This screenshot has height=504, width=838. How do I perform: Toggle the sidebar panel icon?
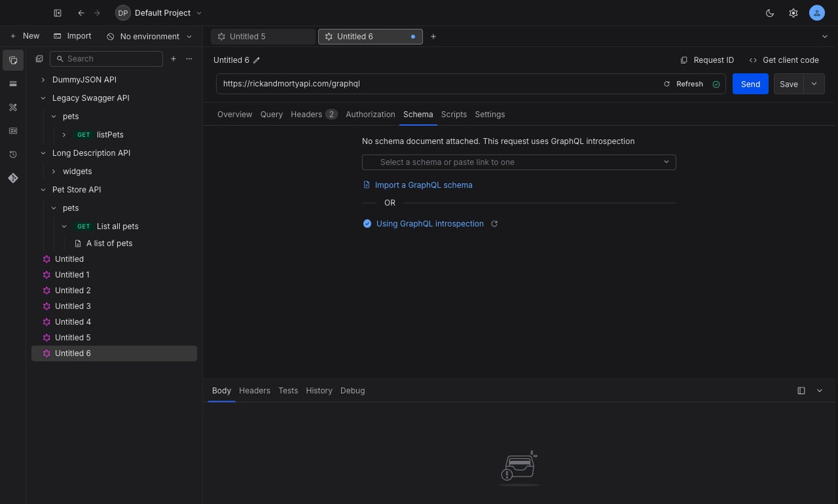click(58, 13)
